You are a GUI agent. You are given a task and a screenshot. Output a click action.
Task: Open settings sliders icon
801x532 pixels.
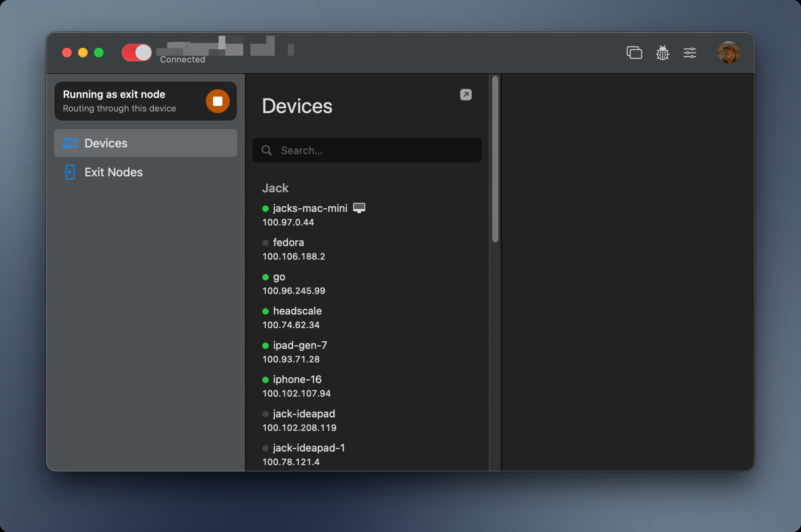pyautogui.click(x=690, y=52)
